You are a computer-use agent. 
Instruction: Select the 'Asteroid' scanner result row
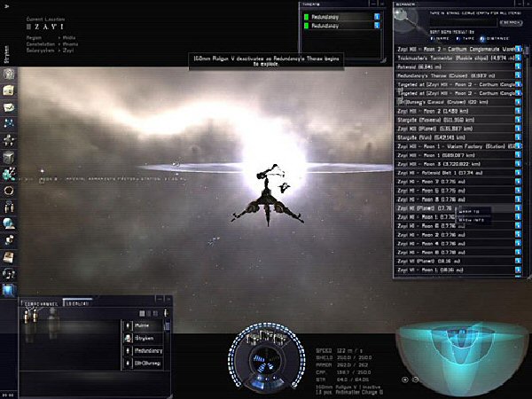tap(455, 66)
